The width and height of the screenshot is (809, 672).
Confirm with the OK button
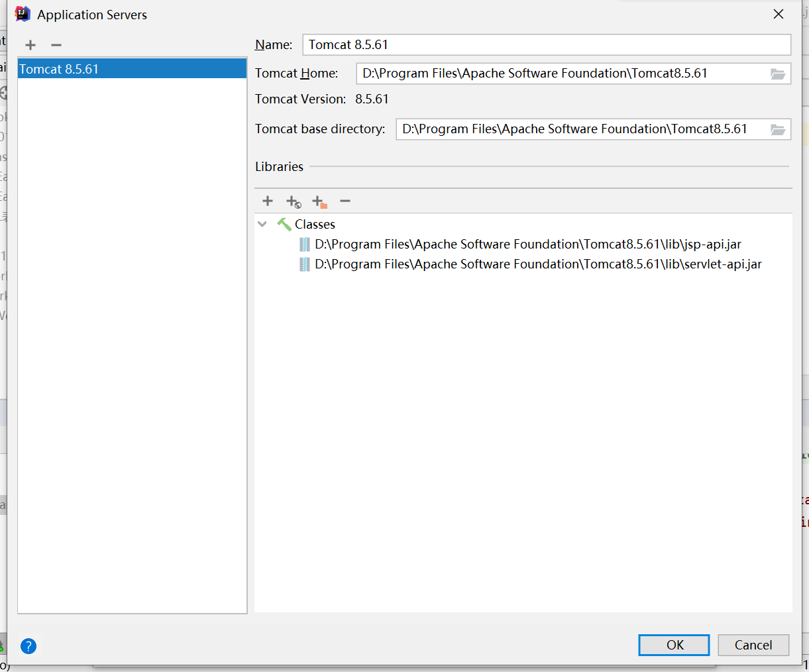pyautogui.click(x=674, y=645)
